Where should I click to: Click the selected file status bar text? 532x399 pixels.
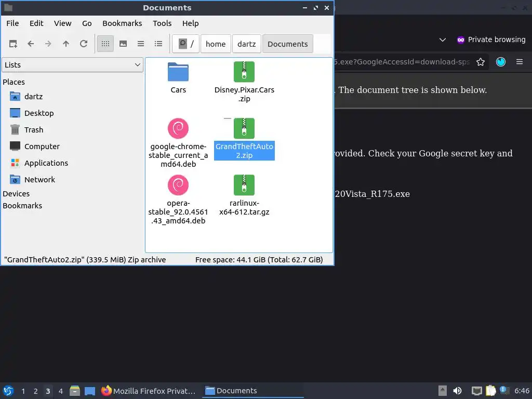(85, 260)
